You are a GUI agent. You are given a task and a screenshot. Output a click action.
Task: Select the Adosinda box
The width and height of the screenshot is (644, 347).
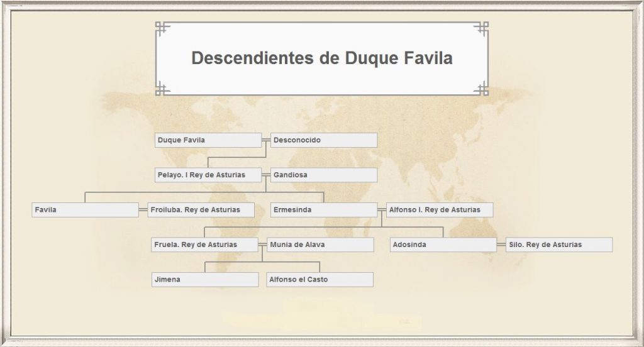click(443, 245)
